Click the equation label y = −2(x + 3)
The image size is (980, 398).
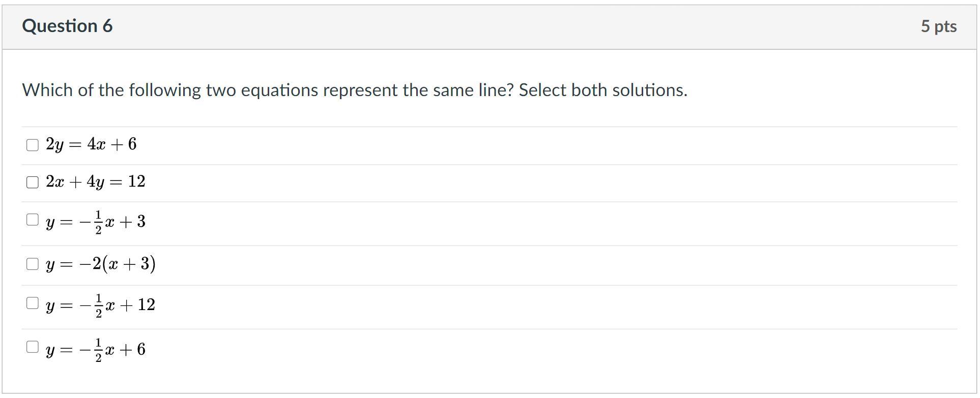[x=100, y=264]
